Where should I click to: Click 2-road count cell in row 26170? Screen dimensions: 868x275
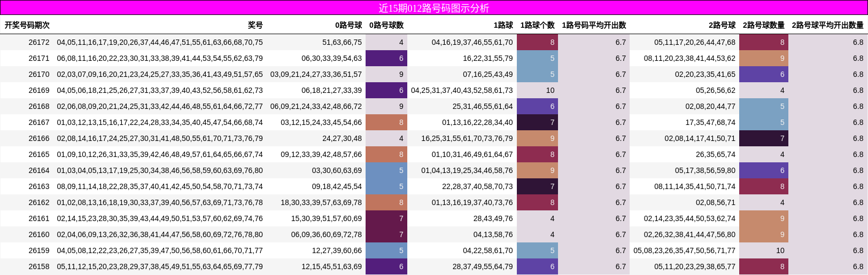764,74
